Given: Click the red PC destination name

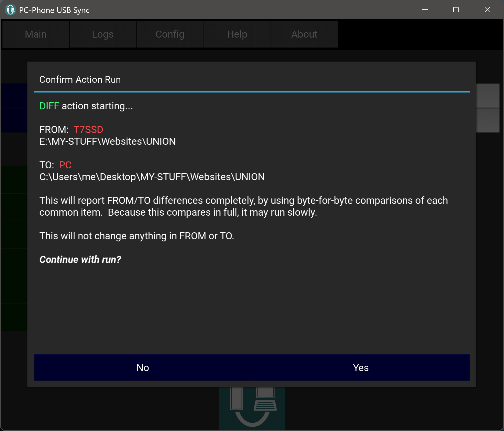Looking at the screenshot, I should 65,165.
